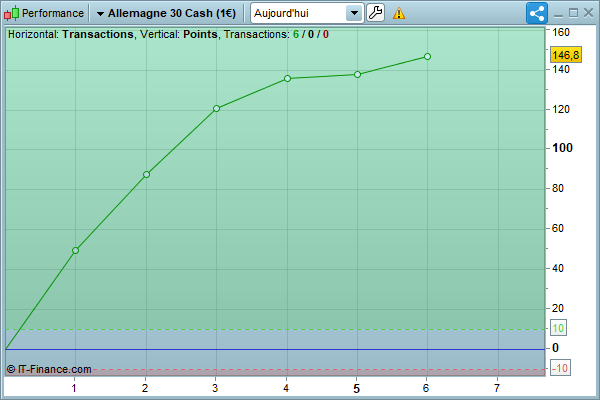
Task: Open the Allemagne 30 Cash instrument dropdown
Action: tap(166, 13)
